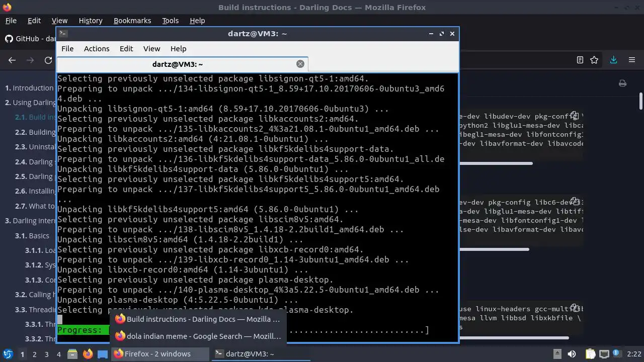644x362 pixels.
Task: Switch to workspace 2
Action: coord(34,354)
